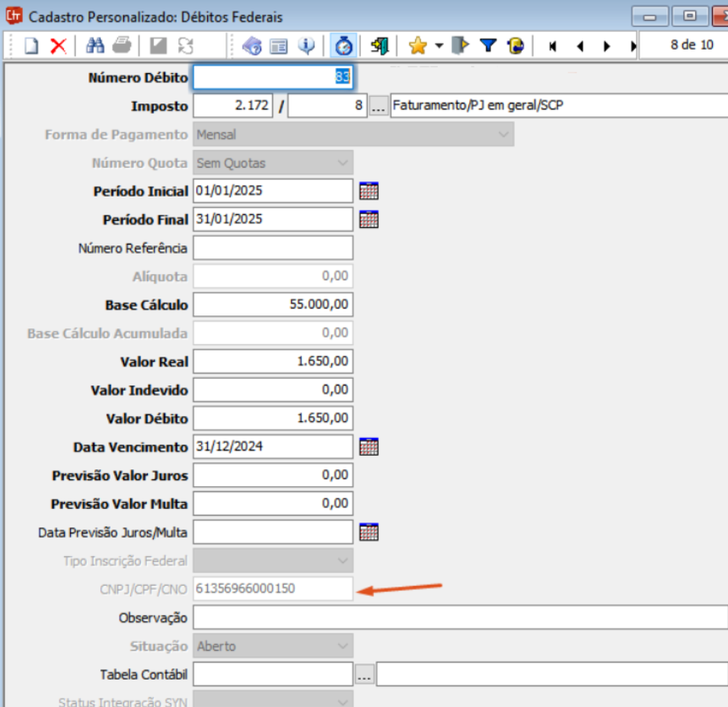Viewport: 728px width, 707px height.
Task: Expand the Forma de Pagamento dropdown
Action: coord(503,134)
